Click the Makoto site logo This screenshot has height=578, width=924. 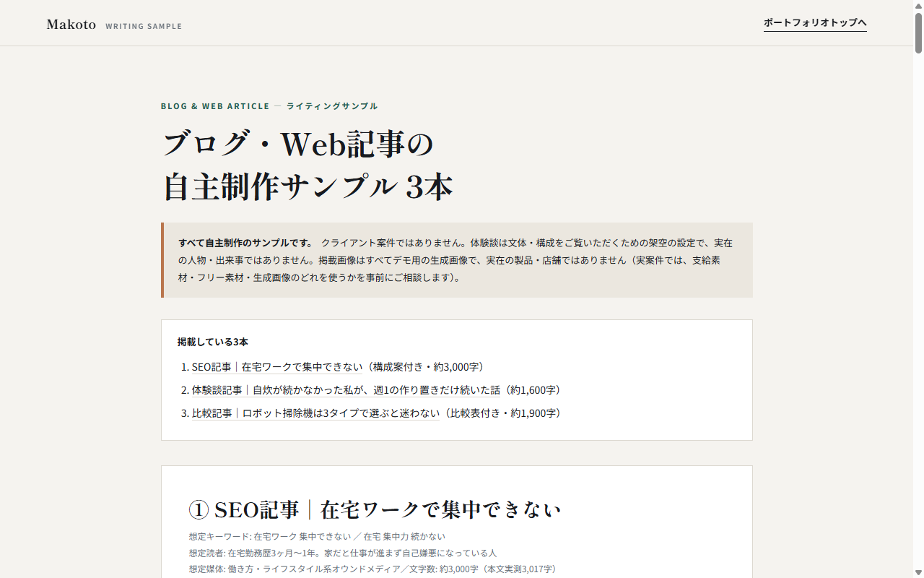pos(71,24)
